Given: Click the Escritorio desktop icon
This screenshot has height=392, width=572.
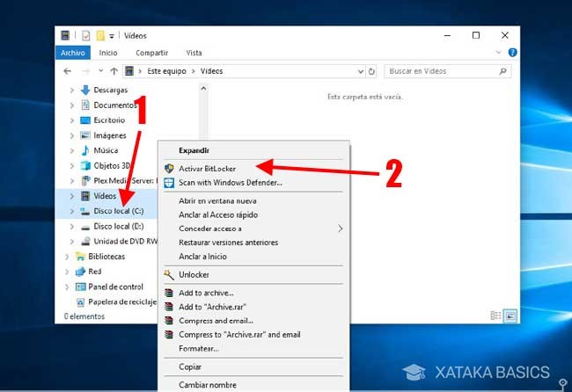Looking at the screenshot, I should (85, 120).
